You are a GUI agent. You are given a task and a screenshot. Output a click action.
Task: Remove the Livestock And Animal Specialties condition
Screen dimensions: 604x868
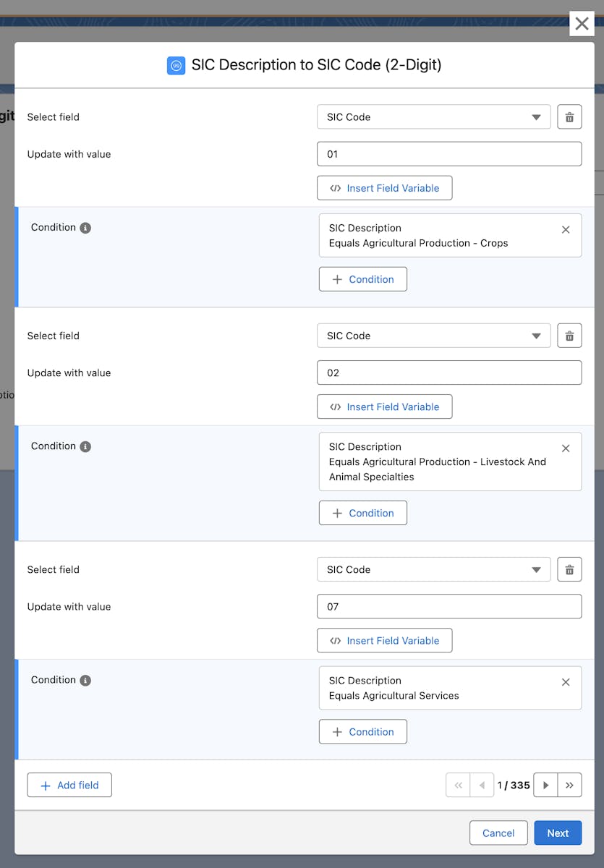click(566, 448)
